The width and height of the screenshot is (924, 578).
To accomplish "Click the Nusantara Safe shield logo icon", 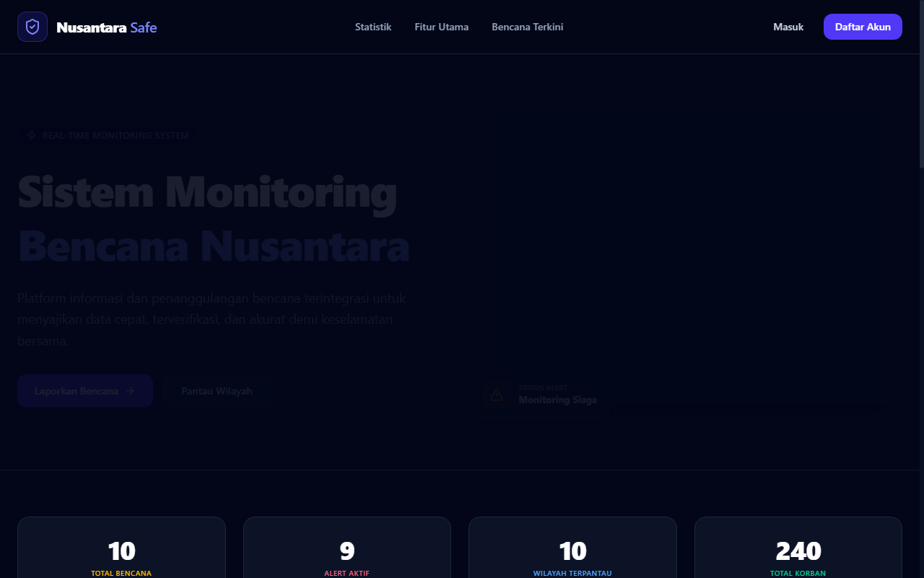I will click(32, 27).
